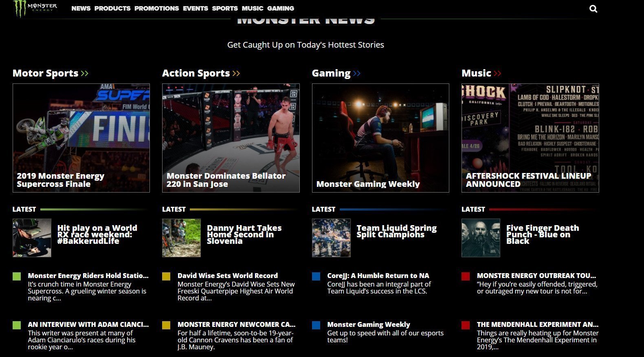Click 'For half a lifetime' excerpt

click(235, 340)
